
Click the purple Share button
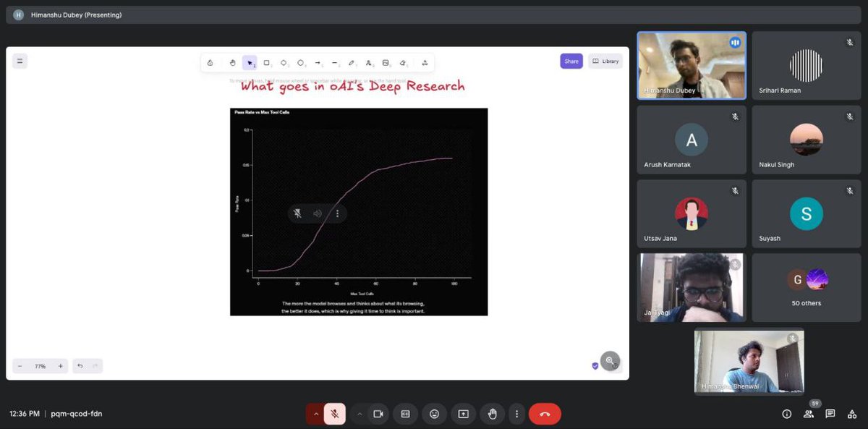(571, 61)
